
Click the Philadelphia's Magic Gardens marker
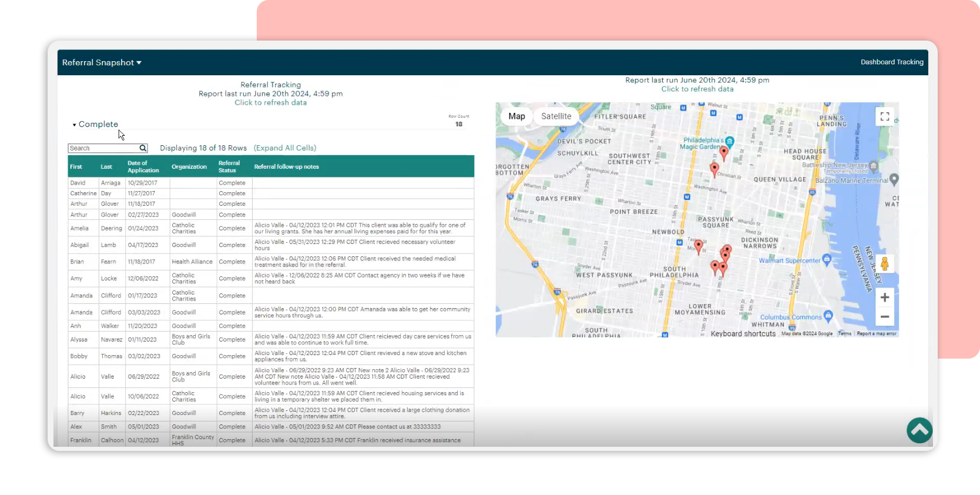tap(730, 141)
